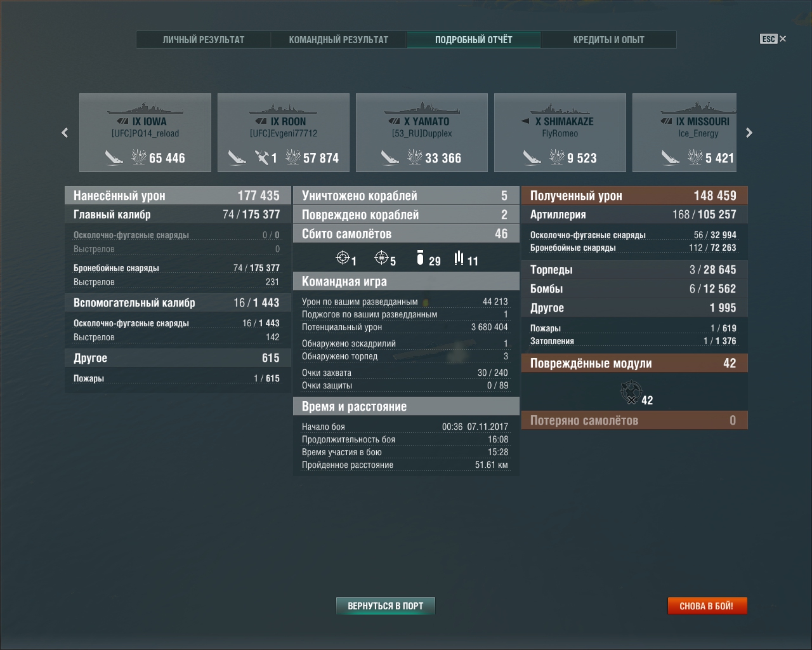The width and height of the screenshot is (812, 650).
Task: Click the Вспомогательный калибр row
Action: (x=176, y=303)
